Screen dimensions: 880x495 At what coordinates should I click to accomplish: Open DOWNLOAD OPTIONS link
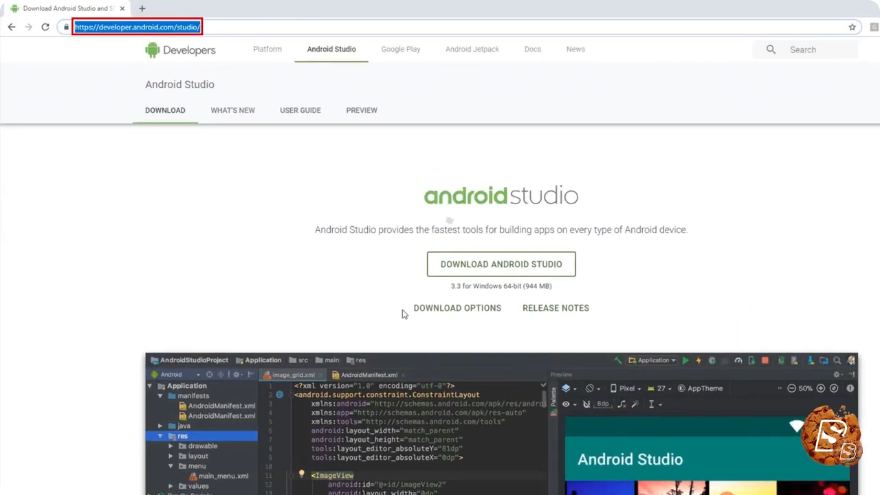[x=457, y=308]
